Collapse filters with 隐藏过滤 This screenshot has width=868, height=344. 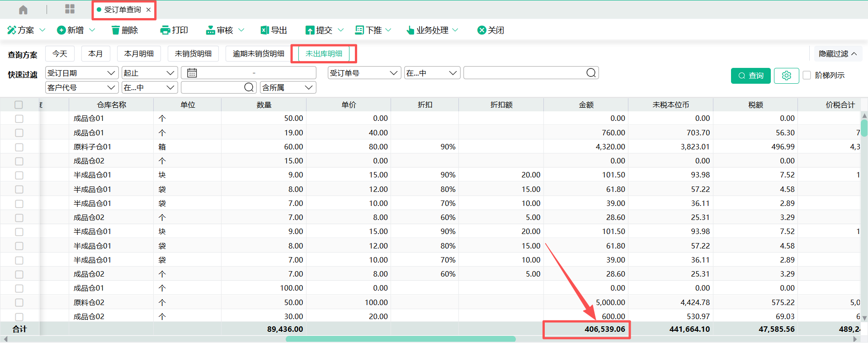tap(837, 54)
